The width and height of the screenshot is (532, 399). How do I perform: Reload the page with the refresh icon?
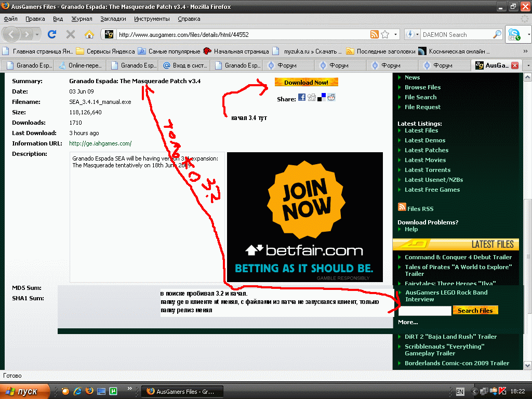click(52, 34)
